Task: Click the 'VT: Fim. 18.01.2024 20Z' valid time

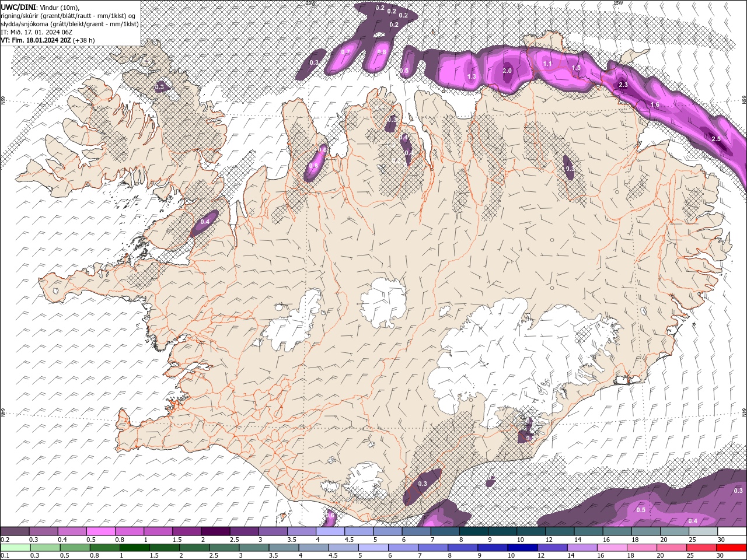Action: pos(36,40)
